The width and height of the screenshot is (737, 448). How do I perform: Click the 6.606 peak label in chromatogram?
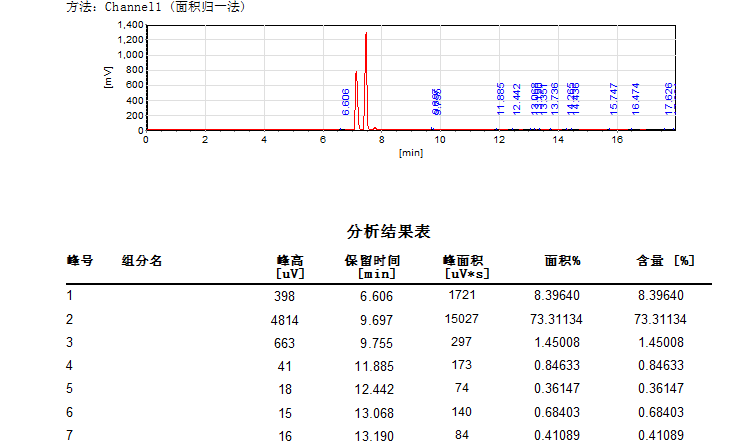point(345,102)
